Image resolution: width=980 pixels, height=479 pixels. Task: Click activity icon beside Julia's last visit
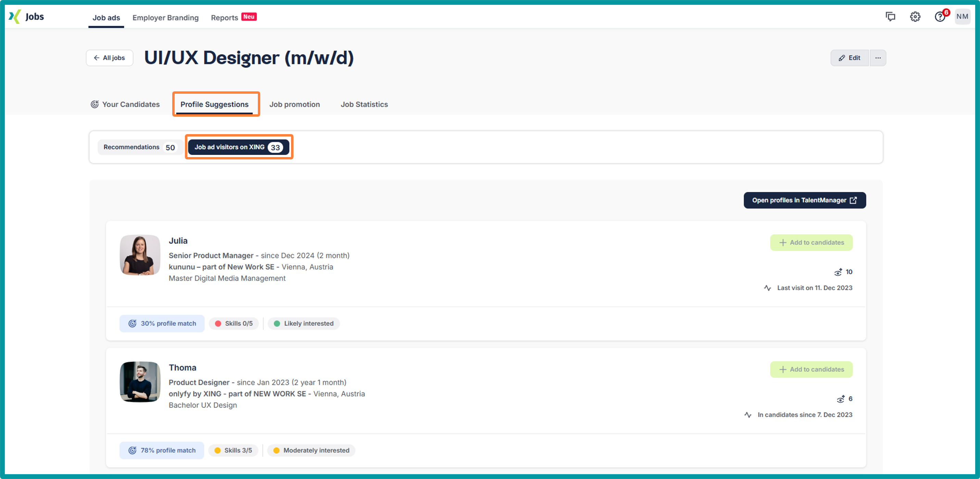pos(767,288)
